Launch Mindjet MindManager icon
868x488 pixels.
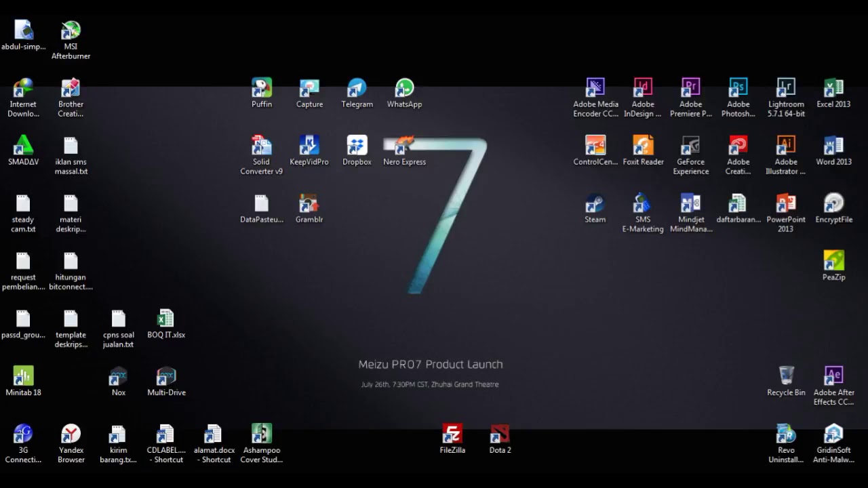690,203
